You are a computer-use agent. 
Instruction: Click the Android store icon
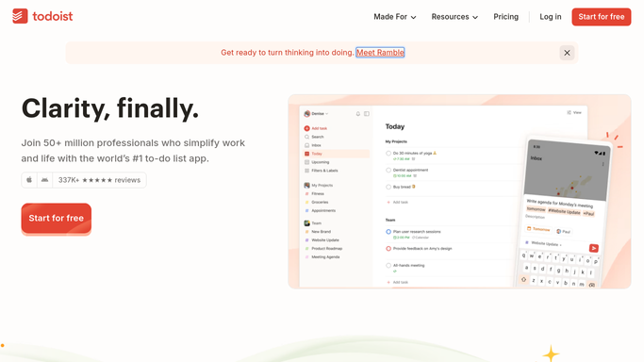pos(44,180)
